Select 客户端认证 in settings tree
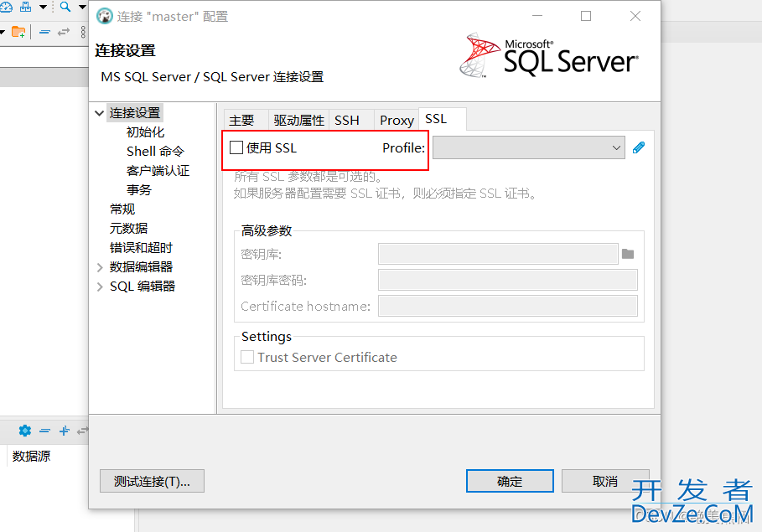This screenshot has width=762, height=532. [158, 171]
